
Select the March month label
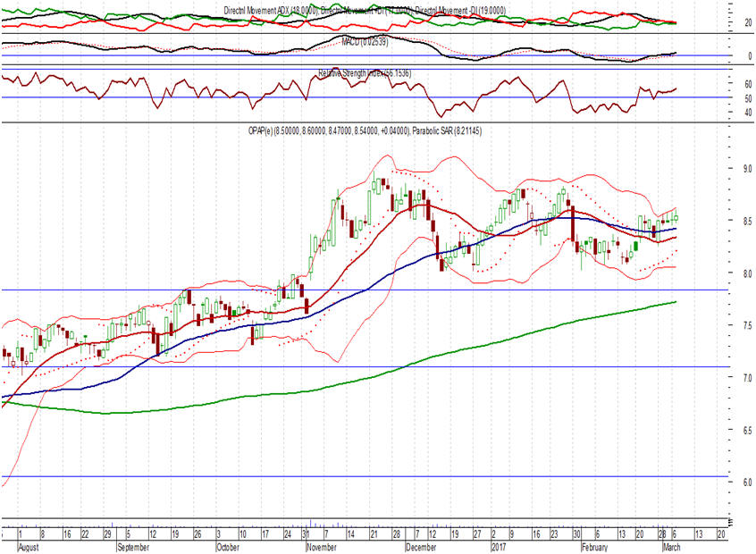tap(672, 547)
